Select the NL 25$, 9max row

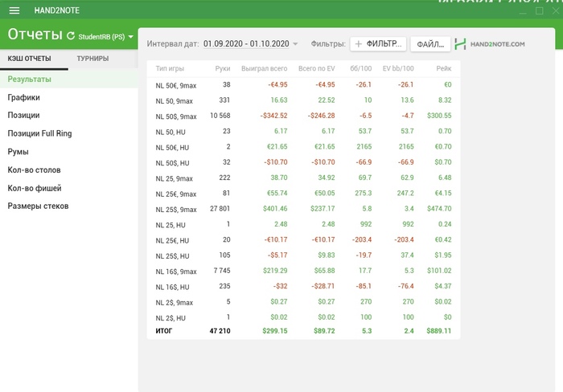(x=176, y=209)
